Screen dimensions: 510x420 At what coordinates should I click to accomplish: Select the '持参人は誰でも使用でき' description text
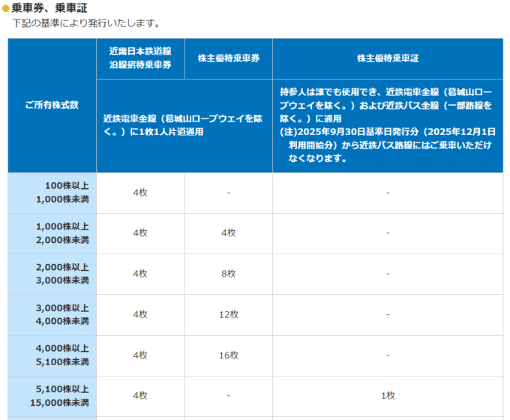tap(385, 106)
